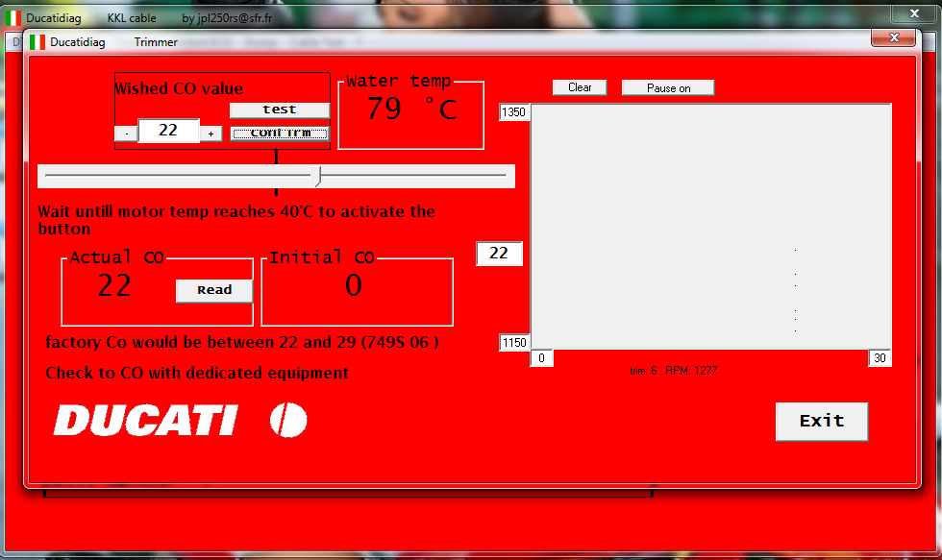This screenshot has height=560, width=942.
Task: Confirm the wished CO value
Action: [x=280, y=134]
